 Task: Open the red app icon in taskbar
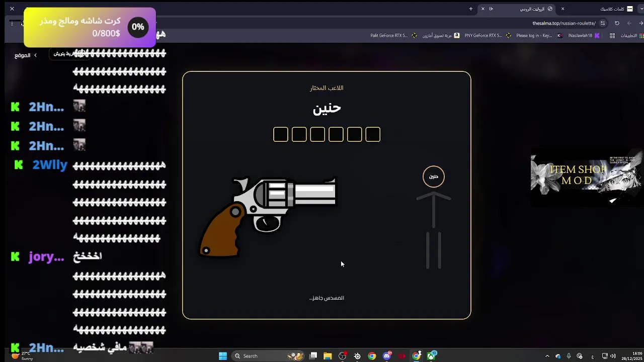click(x=401, y=356)
